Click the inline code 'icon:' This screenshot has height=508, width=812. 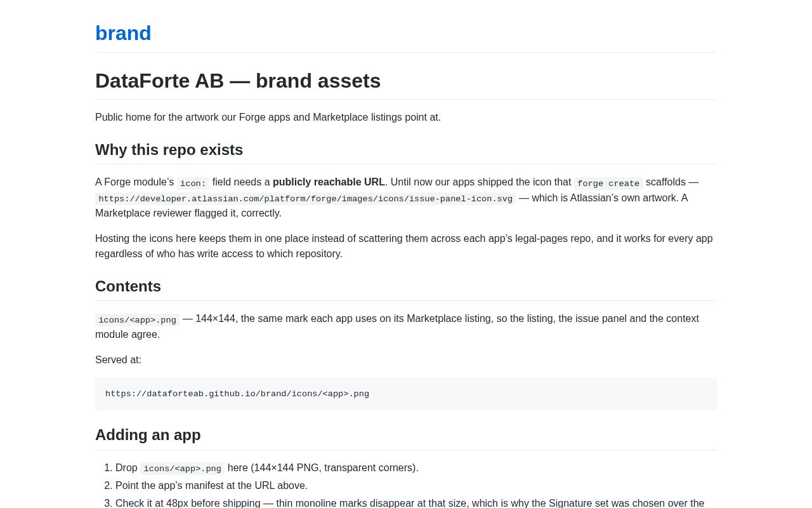point(193,183)
